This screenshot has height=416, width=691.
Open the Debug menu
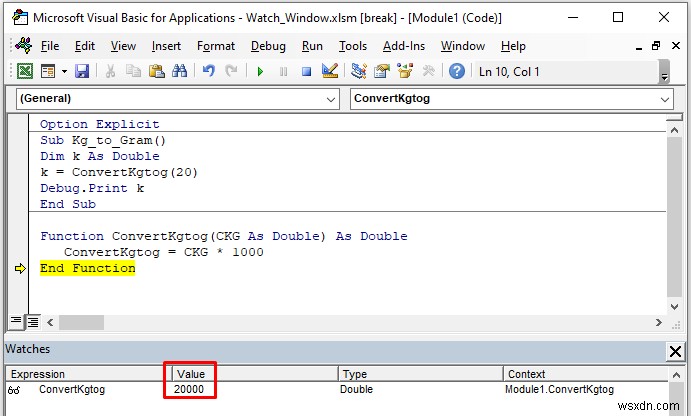point(268,46)
